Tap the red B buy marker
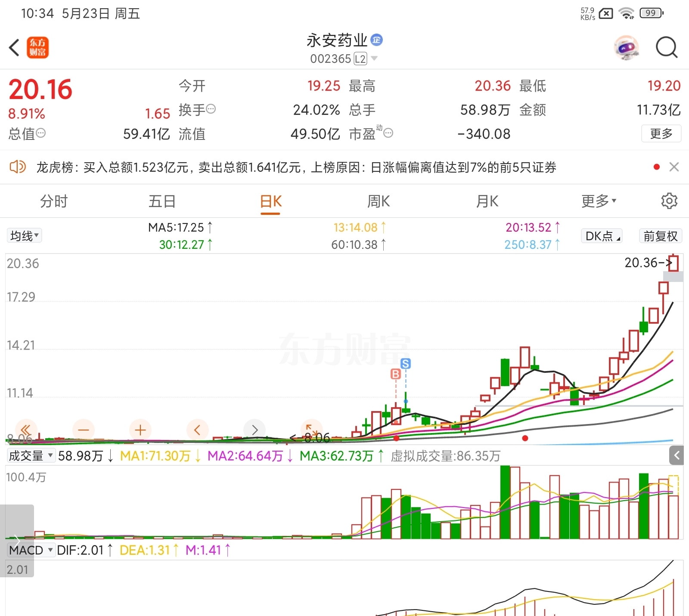 (x=396, y=374)
